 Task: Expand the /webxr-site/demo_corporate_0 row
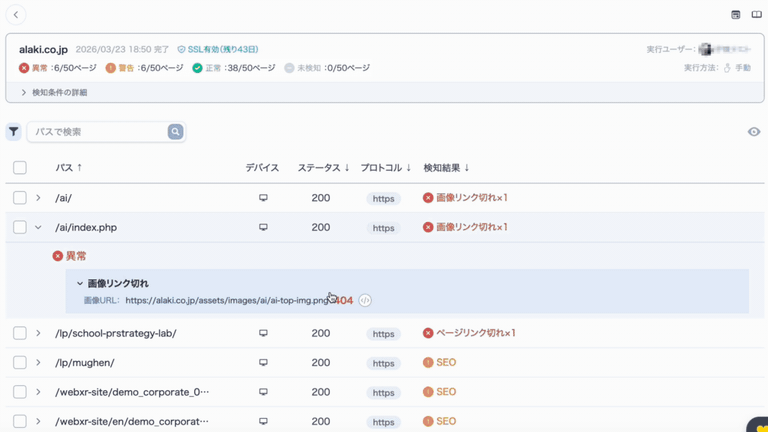38,392
